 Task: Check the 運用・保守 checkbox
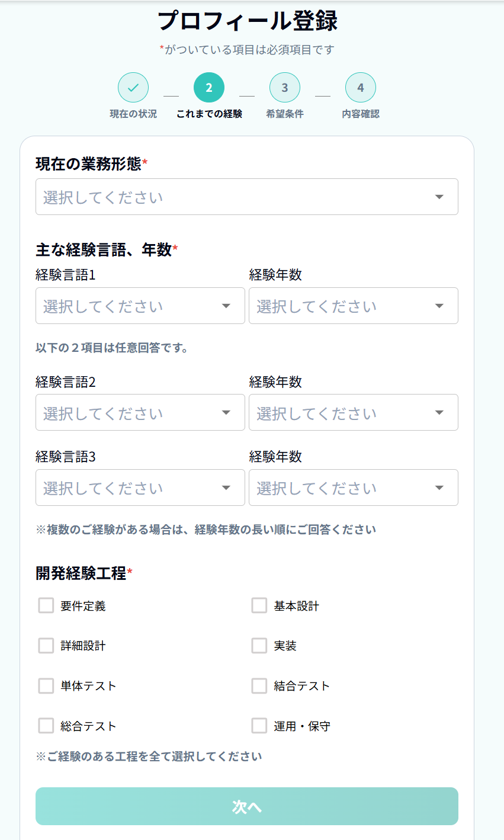pyautogui.click(x=259, y=726)
